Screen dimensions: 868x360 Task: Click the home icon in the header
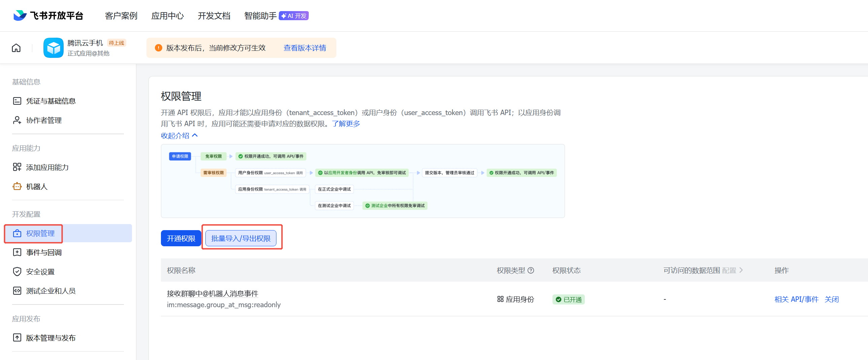point(16,48)
